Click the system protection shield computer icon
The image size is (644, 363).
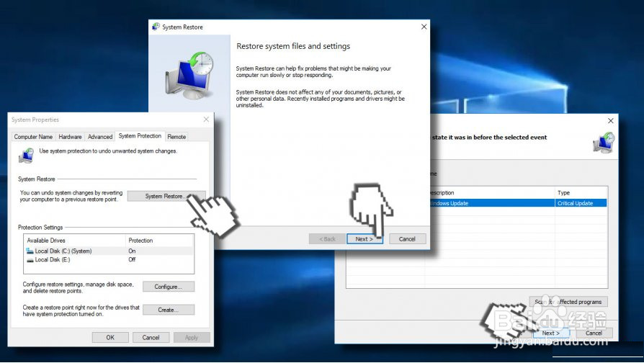pyautogui.click(x=26, y=156)
